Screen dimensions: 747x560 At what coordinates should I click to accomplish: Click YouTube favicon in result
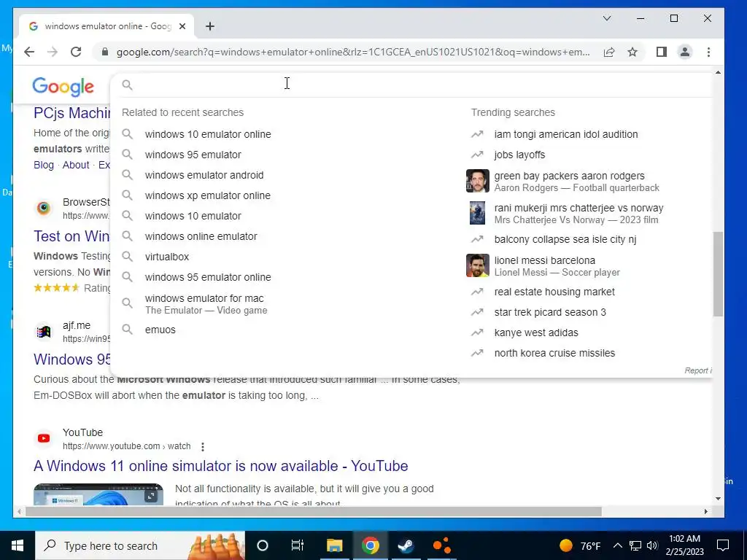(x=44, y=438)
